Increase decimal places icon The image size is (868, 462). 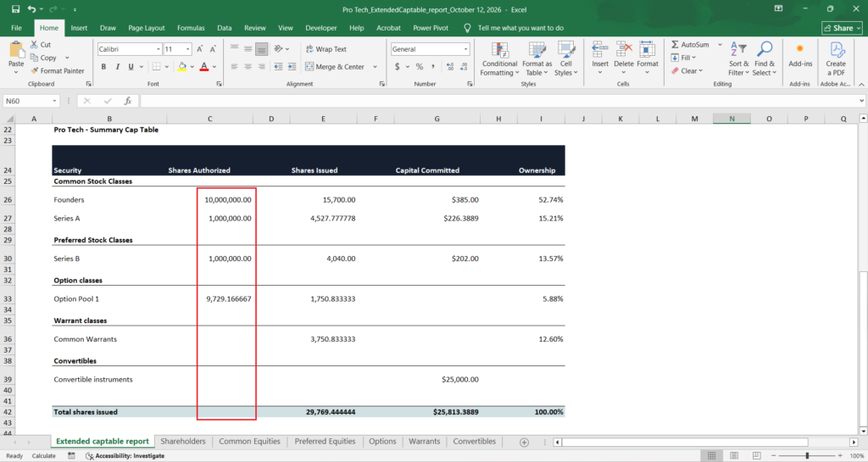click(x=450, y=66)
